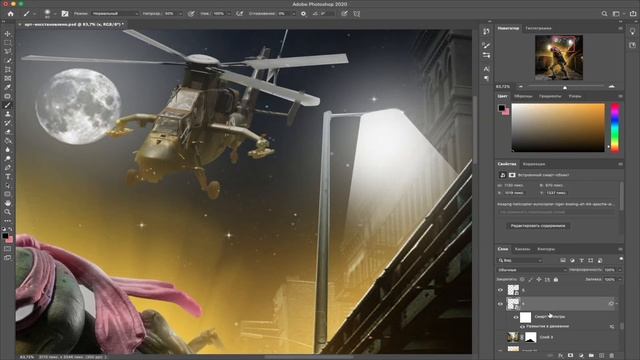Viewport: 640px width, 360px height.
Task: Collapse smart filters on selected layer
Action: pyautogui.click(x=617, y=304)
